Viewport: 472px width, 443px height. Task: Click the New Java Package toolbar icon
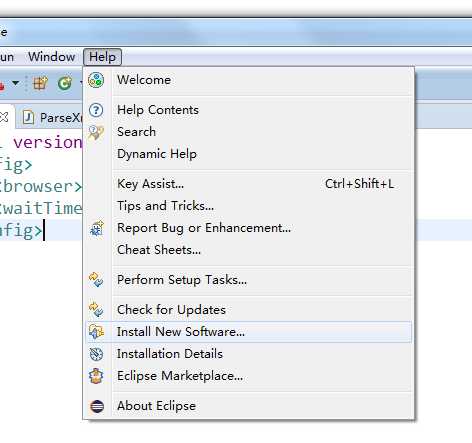pos(40,83)
